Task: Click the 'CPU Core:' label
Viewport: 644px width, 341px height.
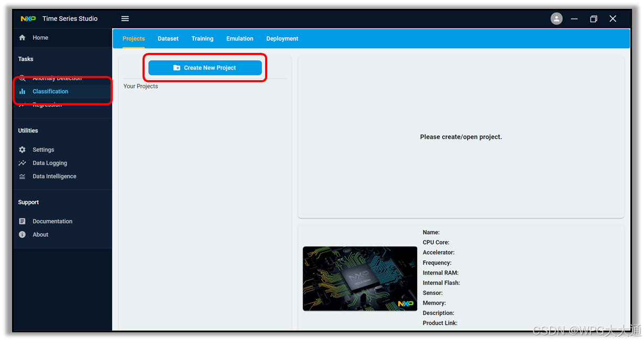Action: click(x=436, y=243)
